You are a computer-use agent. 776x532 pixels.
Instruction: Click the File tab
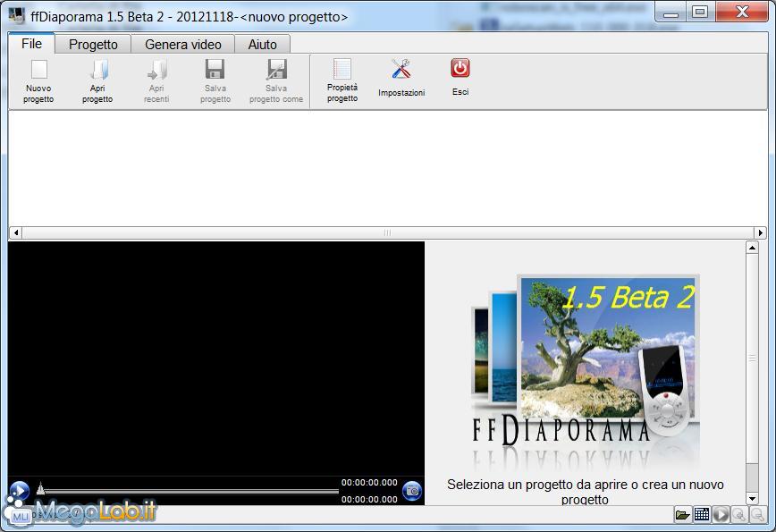[31, 43]
